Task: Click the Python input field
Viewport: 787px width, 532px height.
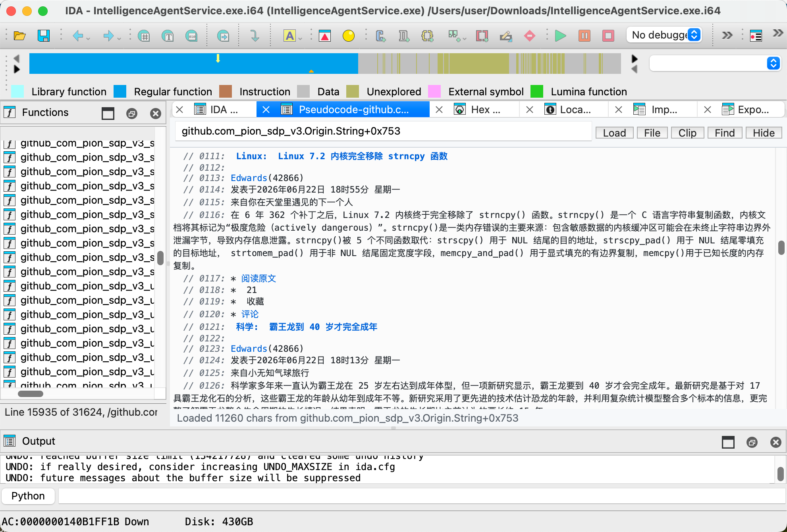Action: (x=422, y=496)
